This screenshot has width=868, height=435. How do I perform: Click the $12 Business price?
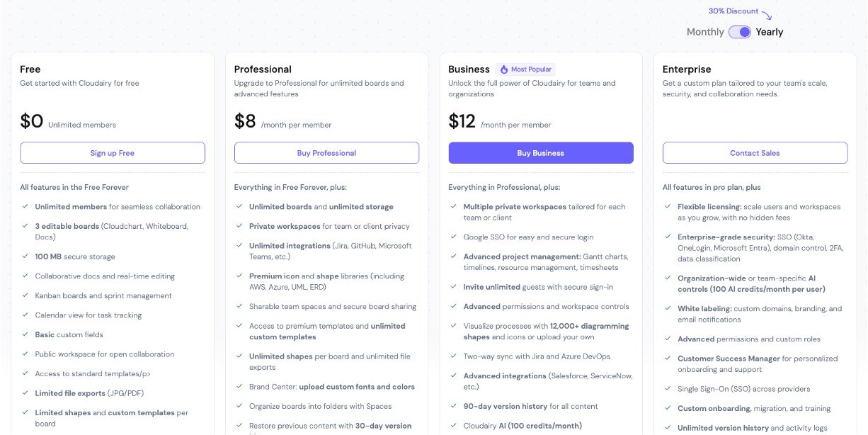pos(462,121)
